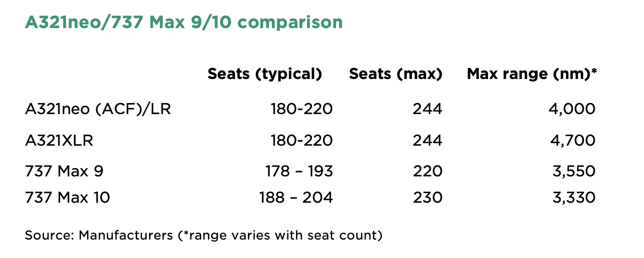Screen dimensions: 644x258
Task: Select the Seats (typical) column header
Action: (x=265, y=74)
